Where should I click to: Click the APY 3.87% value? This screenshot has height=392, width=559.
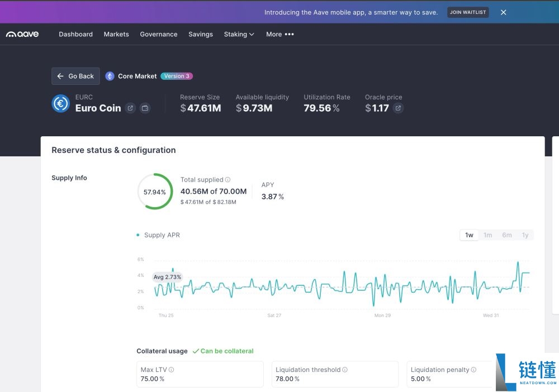pos(273,197)
